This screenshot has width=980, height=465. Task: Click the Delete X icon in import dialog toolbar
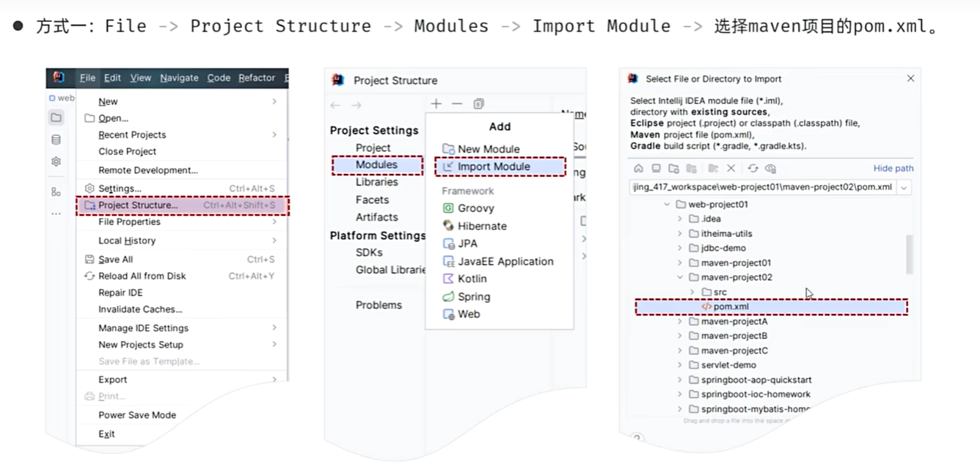pos(731,168)
